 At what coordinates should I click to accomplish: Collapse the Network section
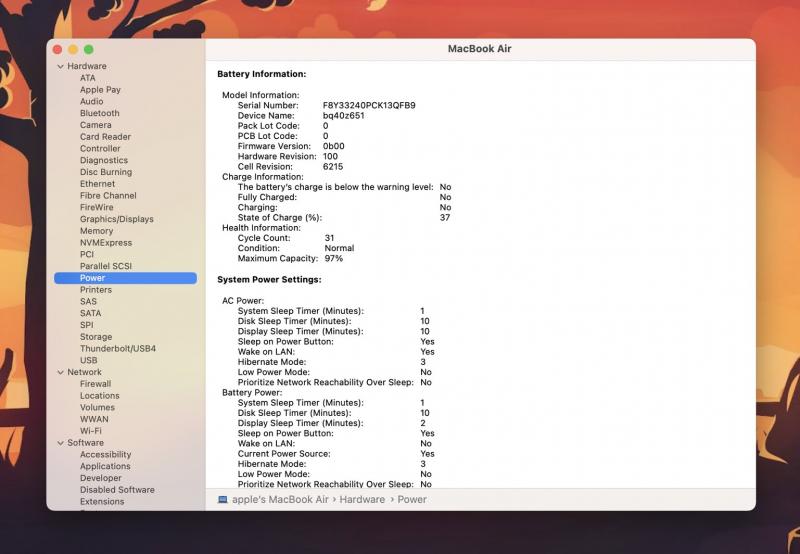58,372
